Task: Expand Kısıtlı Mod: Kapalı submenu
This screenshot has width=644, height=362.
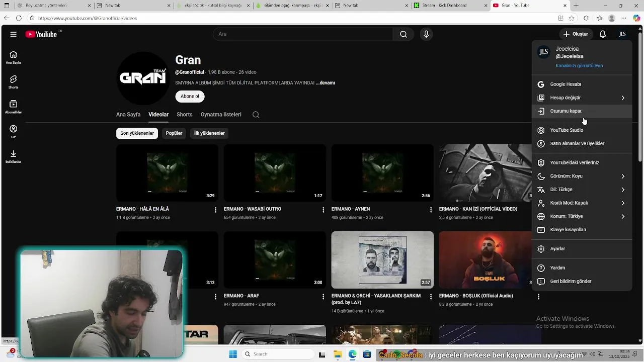Action: click(582, 203)
